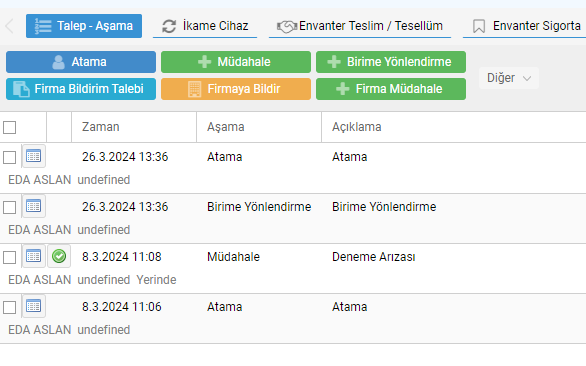Switch to İkame Cihaz tab
The image size is (586, 366).
[x=205, y=26]
